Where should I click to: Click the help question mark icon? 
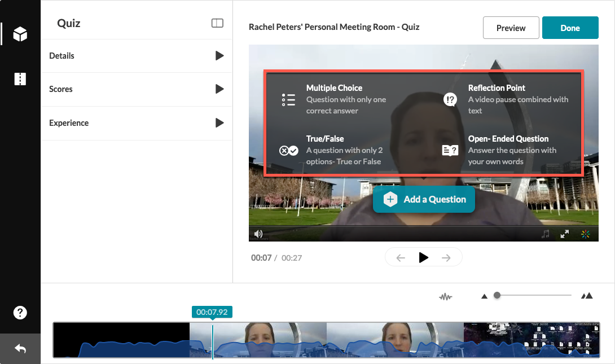coord(20,313)
